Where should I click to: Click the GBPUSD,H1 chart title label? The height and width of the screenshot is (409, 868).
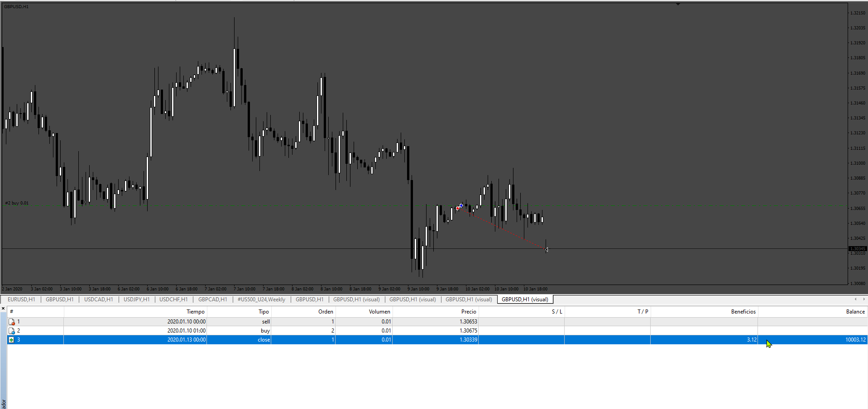point(16,7)
